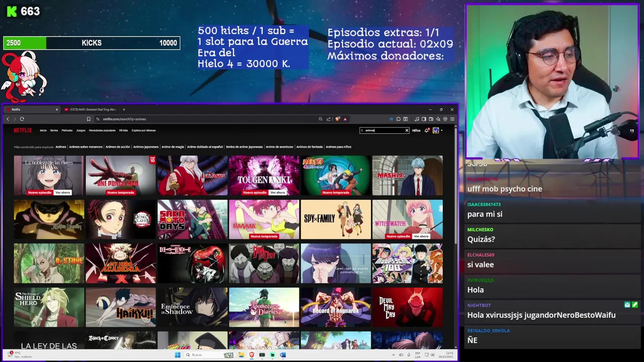Viewport: 644px width, 362px height.
Task: Explore Animes japoneses category
Action: point(146,147)
